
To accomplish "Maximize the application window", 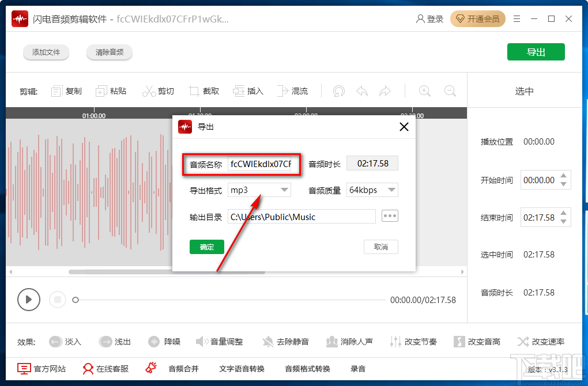I will click(551, 19).
